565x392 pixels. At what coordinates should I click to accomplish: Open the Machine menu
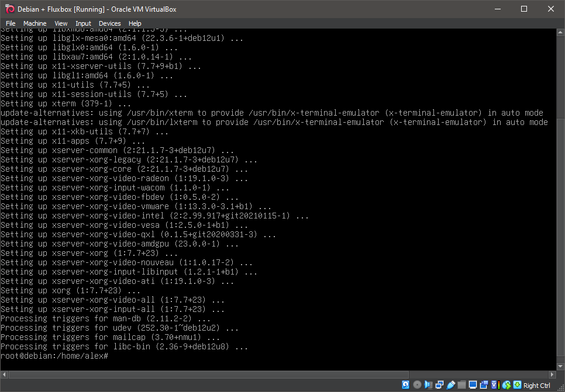[35, 23]
